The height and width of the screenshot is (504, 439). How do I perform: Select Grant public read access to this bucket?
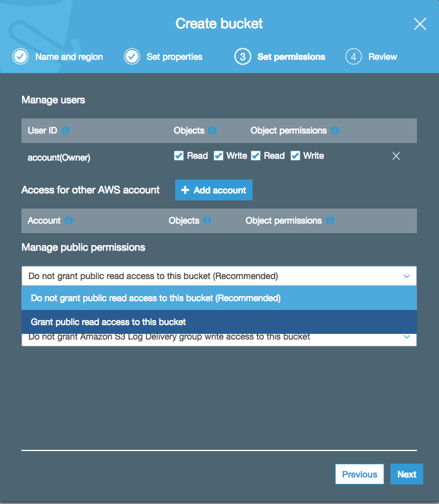(219, 322)
